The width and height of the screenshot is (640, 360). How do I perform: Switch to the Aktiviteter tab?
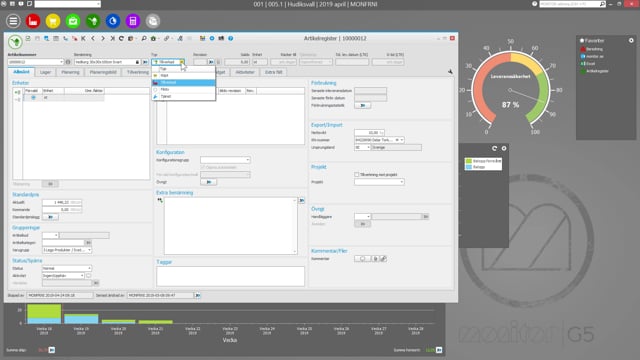[245, 72]
